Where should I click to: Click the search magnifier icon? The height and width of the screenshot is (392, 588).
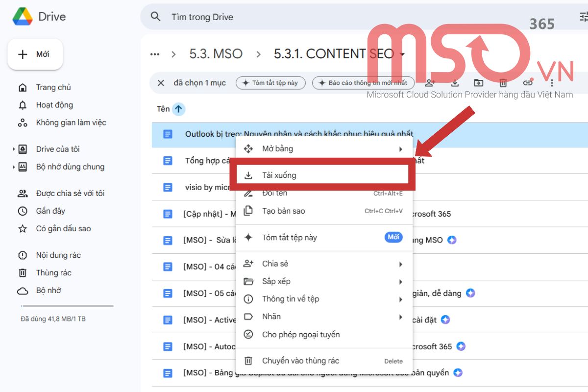[x=156, y=17]
